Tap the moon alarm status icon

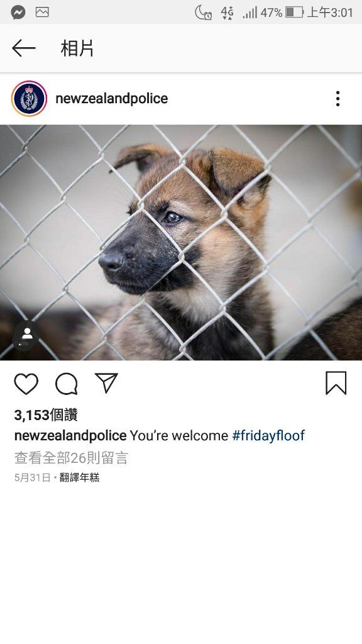pos(204,13)
